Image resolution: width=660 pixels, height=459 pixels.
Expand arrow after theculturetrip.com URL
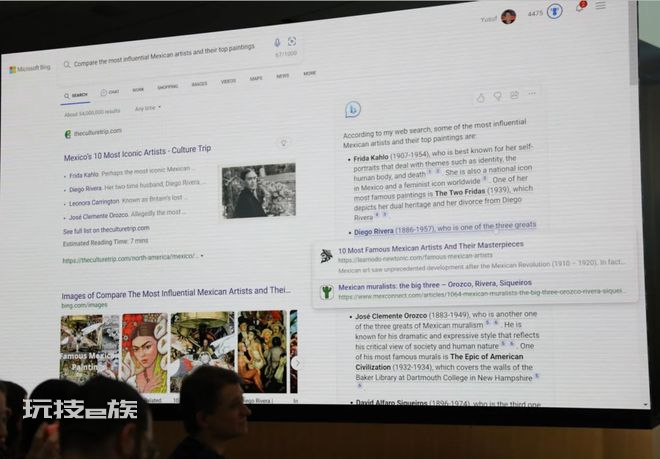pyautogui.click(x=202, y=256)
